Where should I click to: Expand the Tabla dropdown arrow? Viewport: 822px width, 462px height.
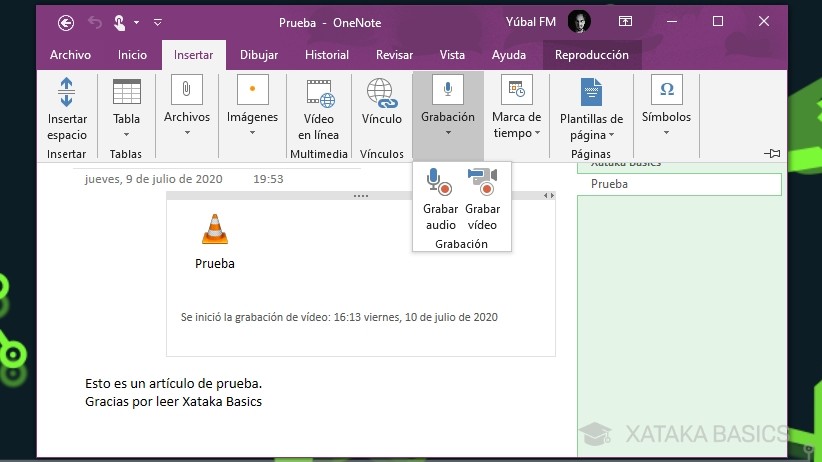[x=126, y=135]
